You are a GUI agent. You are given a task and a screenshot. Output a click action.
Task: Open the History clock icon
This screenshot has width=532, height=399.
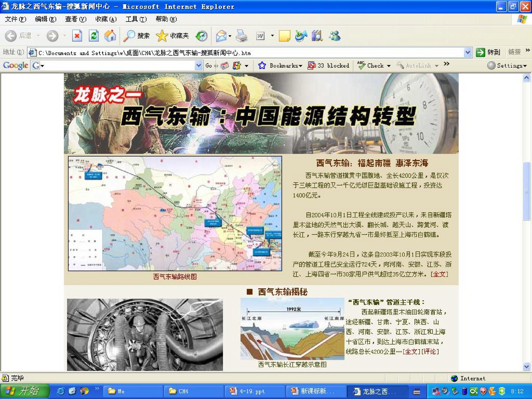click(x=201, y=36)
